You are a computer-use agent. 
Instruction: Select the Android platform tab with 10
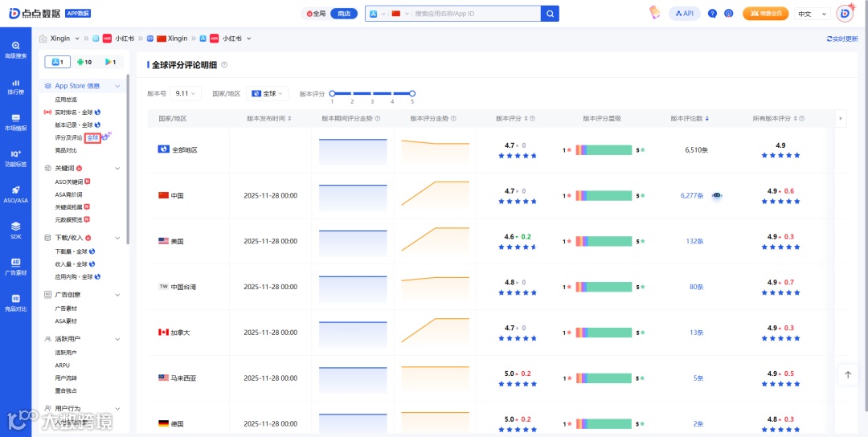pos(84,62)
